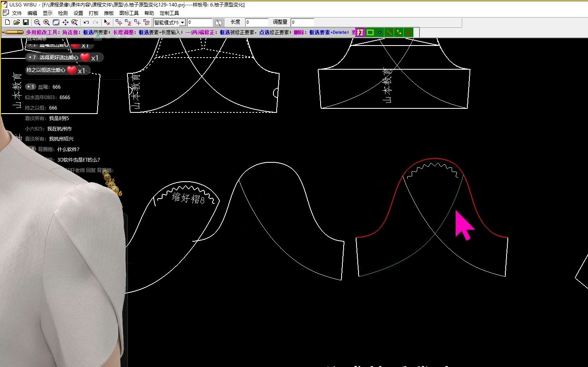
Task: Click the chat message 我是8到5
Action: (x=59, y=118)
